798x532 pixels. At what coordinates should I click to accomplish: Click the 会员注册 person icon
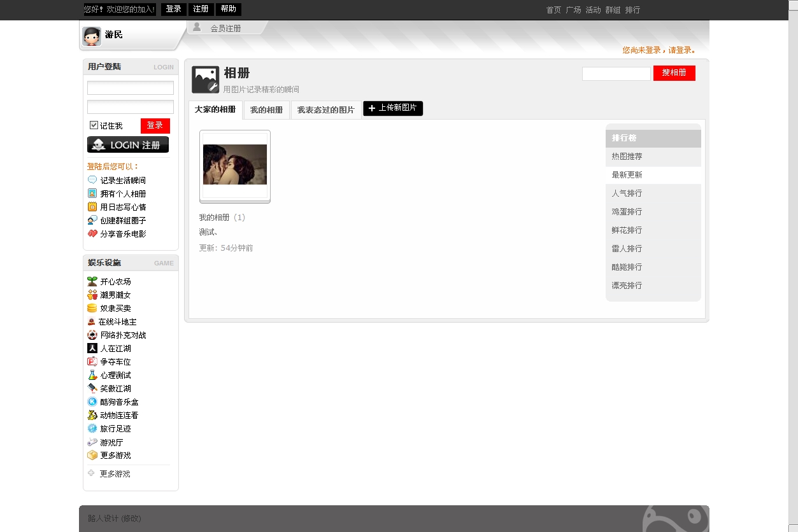point(197,27)
